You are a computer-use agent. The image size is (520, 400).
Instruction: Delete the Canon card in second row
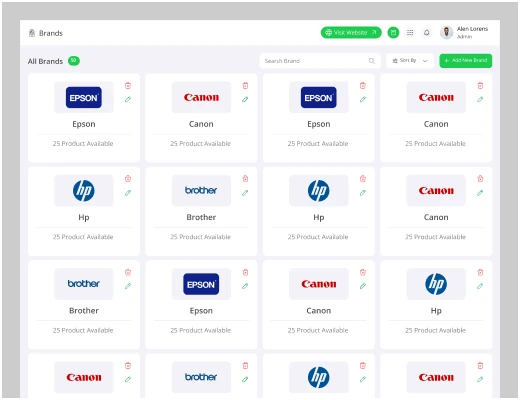tap(480, 179)
